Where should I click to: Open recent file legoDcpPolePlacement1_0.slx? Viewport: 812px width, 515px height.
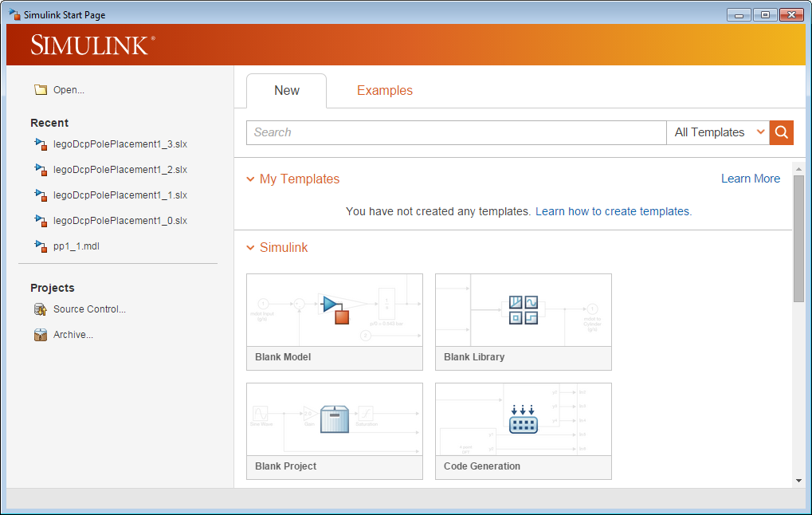(120, 220)
